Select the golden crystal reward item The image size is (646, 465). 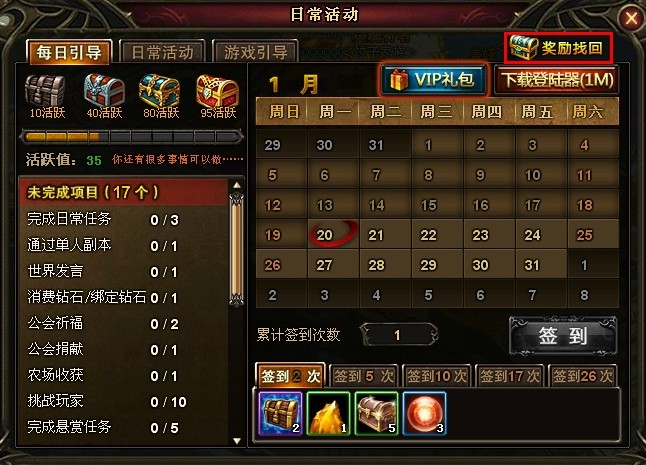pos(328,413)
